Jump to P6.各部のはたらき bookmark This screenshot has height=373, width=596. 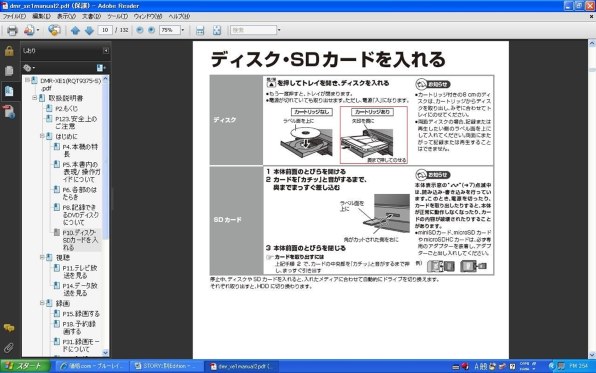click(x=80, y=193)
